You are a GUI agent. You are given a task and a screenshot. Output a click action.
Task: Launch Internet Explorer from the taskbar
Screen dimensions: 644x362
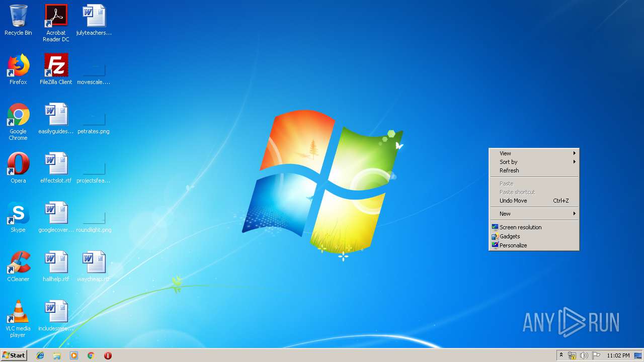pos(40,355)
